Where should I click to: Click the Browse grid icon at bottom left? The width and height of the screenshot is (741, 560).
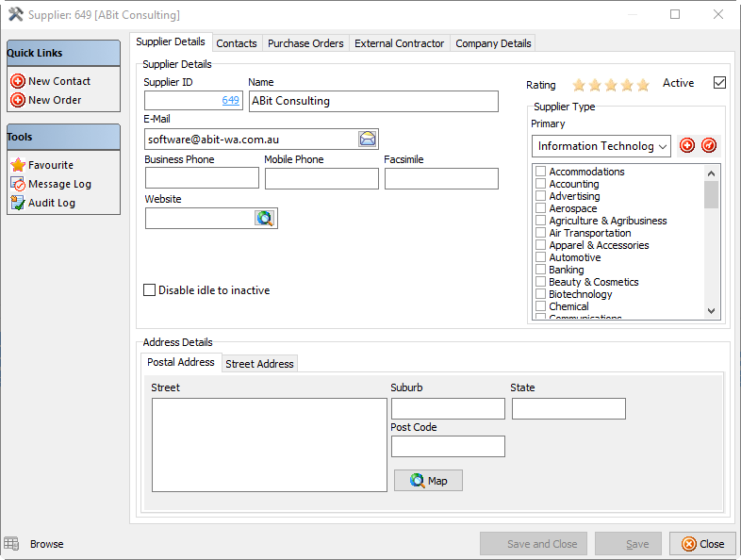[x=11, y=544]
